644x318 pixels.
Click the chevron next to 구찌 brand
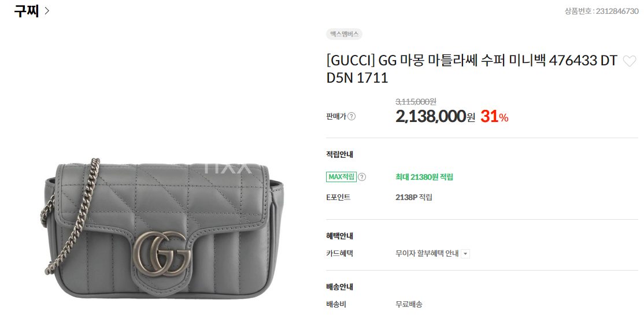(x=46, y=11)
